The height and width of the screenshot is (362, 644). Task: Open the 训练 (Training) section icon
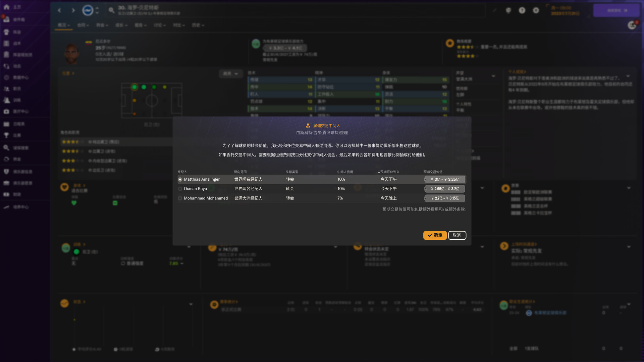[x=13, y=100]
